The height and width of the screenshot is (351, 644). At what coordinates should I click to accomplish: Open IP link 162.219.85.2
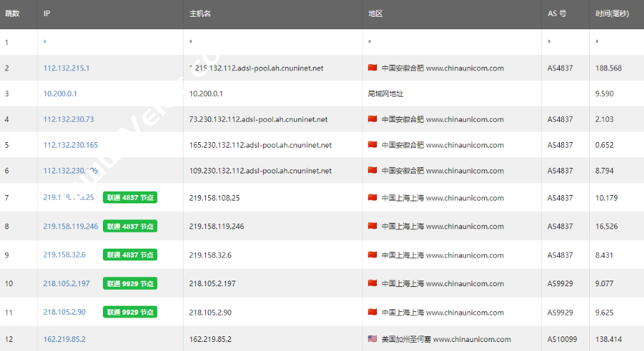(x=64, y=339)
